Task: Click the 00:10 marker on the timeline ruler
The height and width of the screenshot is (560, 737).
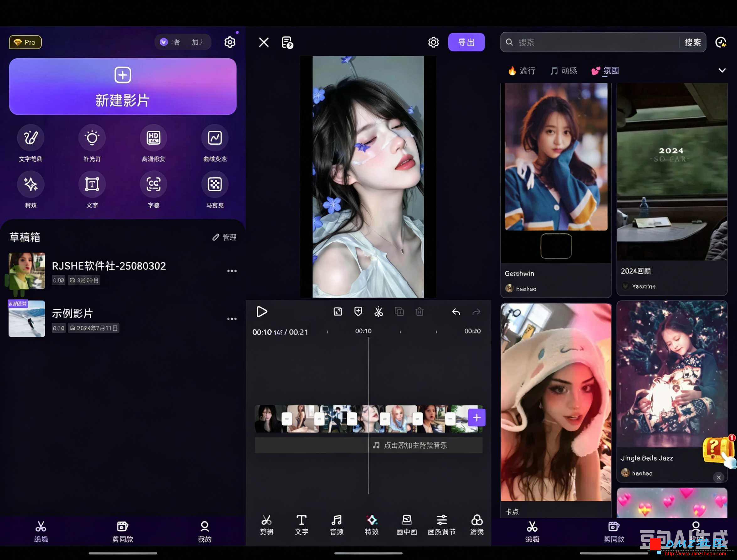Action: click(x=363, y=331)
